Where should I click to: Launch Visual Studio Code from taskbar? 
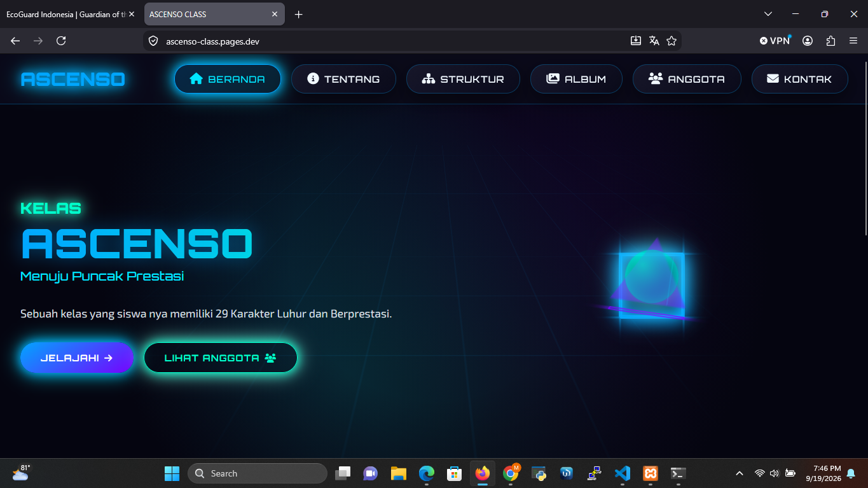tap(623, 473)
